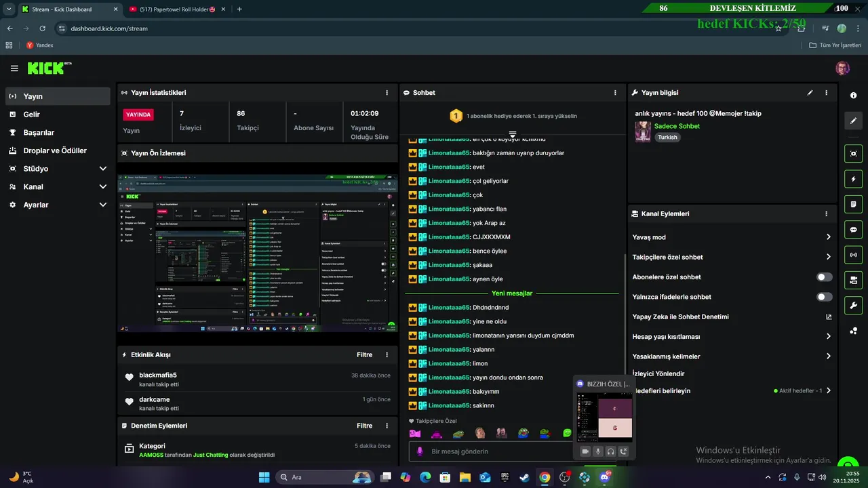Open Hesap yaşı kısıtlaması options arrow
Viewport: 868px width, 488px height.
tap(828, 336)
